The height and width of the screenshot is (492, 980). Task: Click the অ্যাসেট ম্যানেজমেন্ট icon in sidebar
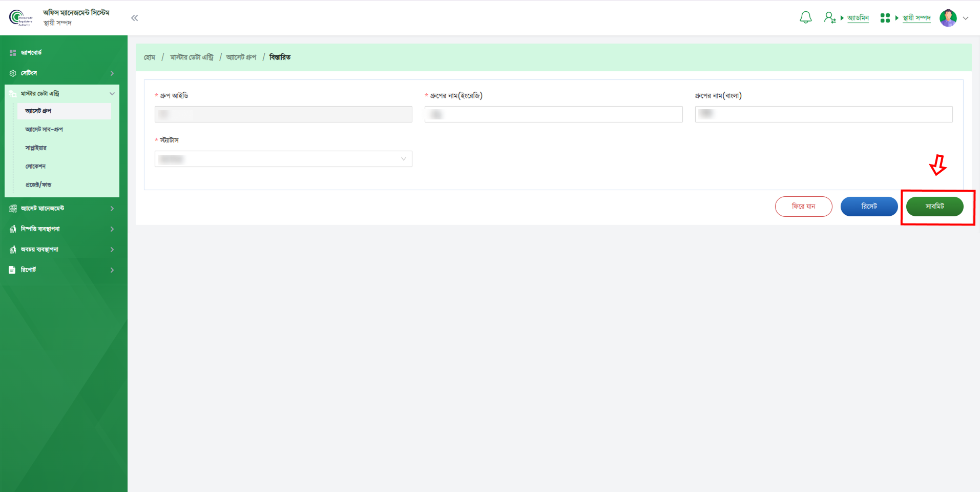click(x=13, y=209)
